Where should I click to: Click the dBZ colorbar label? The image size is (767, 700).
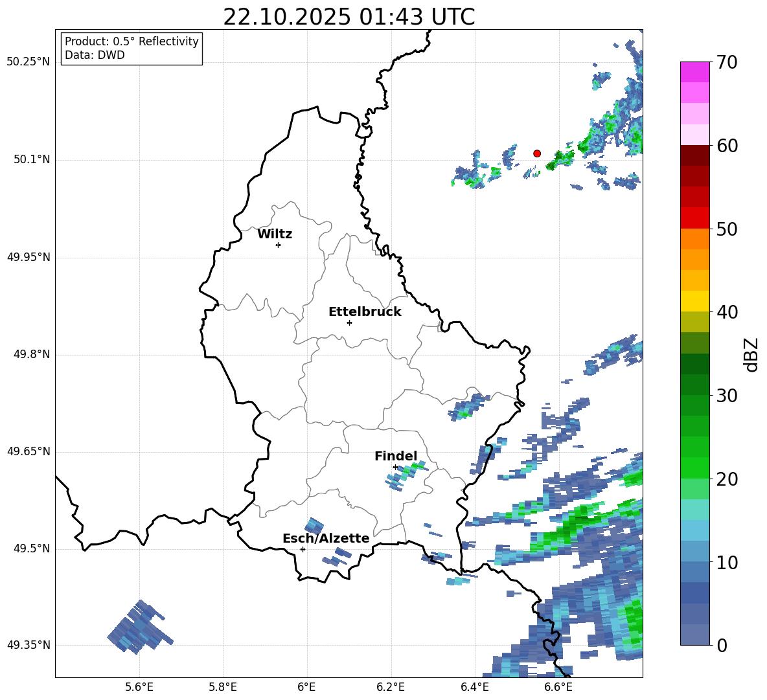751,355
